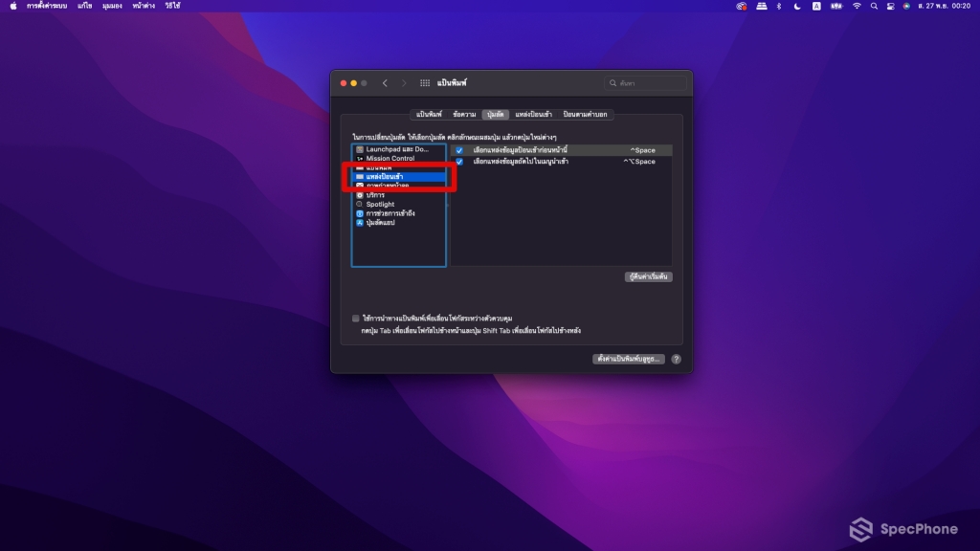This screenshot has height=551, width=980.
Task: Select Mission Control shortcut category
Action: tap(387, 158)
